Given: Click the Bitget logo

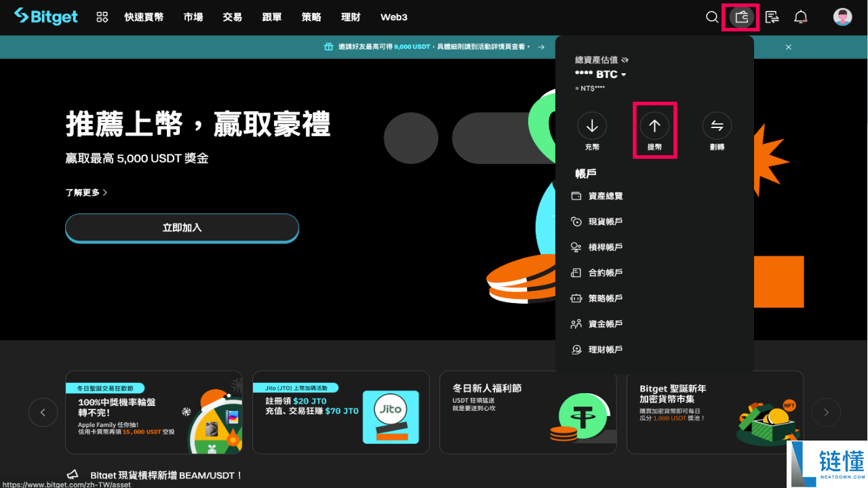Looking at the screenshot, I should pos(46,16).
